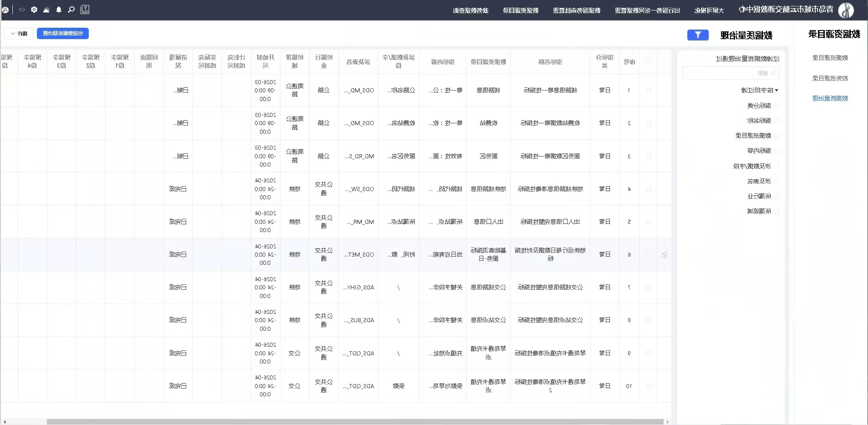Open the help document book icon
Image resolution: width=868 pixels, height=425 pixels.
[x=85, y=10]
